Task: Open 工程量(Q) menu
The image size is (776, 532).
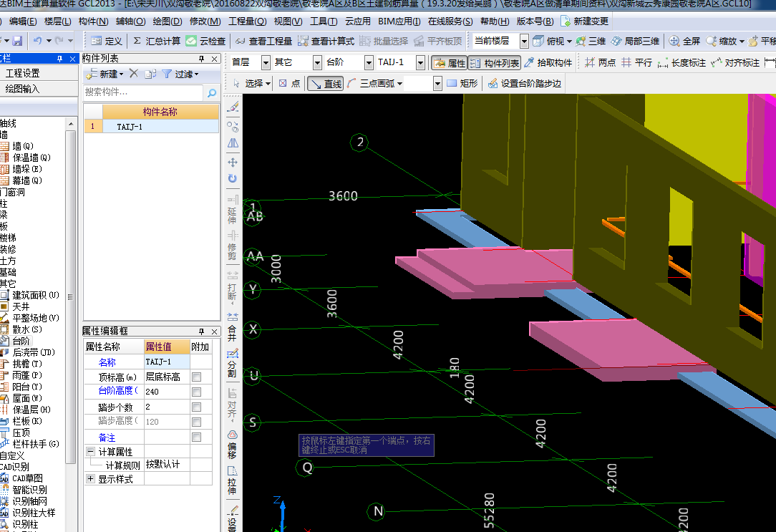Action: coord(247,21)
